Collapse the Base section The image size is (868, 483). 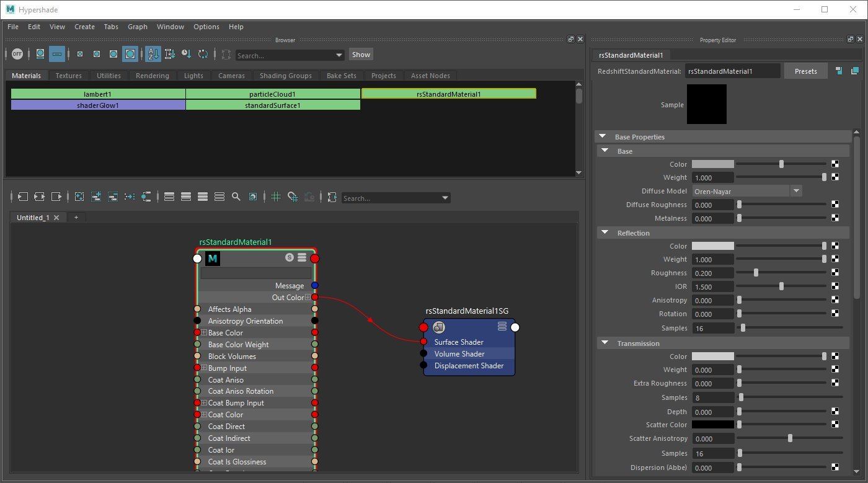pos(604,151)
